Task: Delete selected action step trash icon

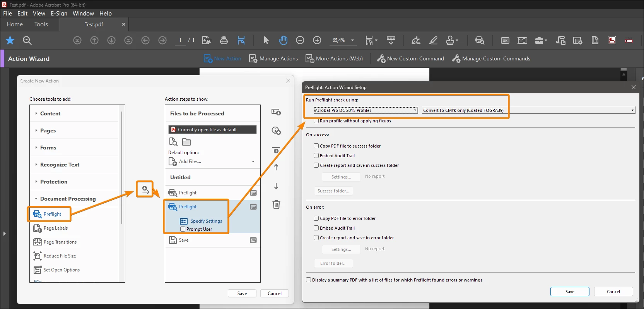Action: coord(276,204)
